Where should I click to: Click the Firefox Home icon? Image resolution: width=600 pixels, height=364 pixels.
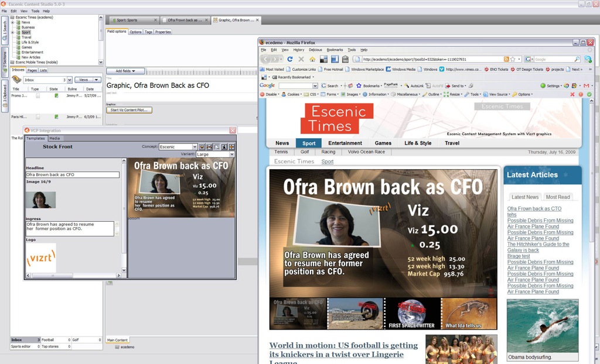[312, 59]
